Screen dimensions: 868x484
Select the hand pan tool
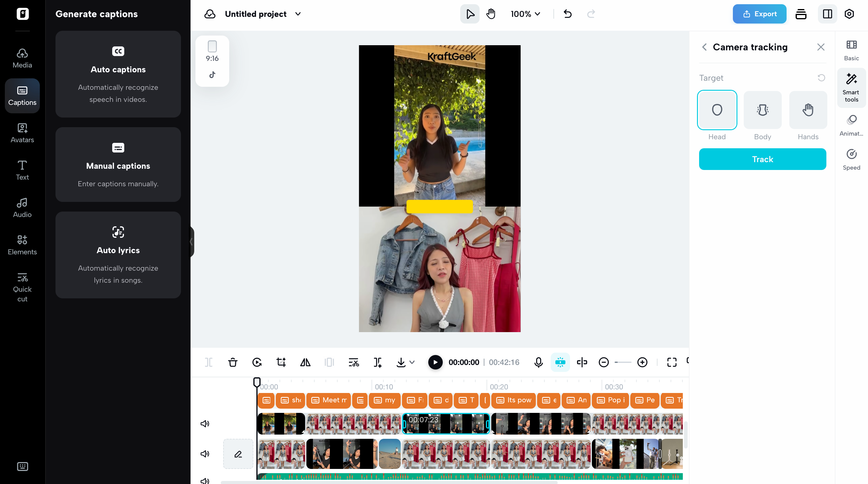(491, 14)
